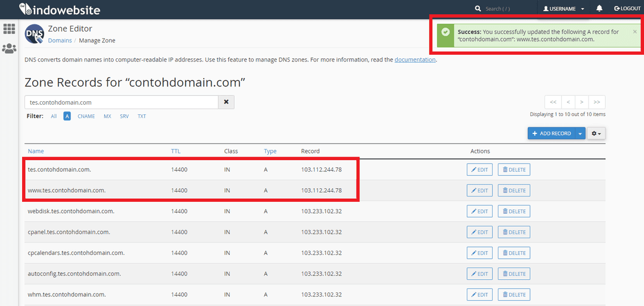Delete the www.tes.contohdomain.com. record

pyautogui.click(x=514, y=191)
